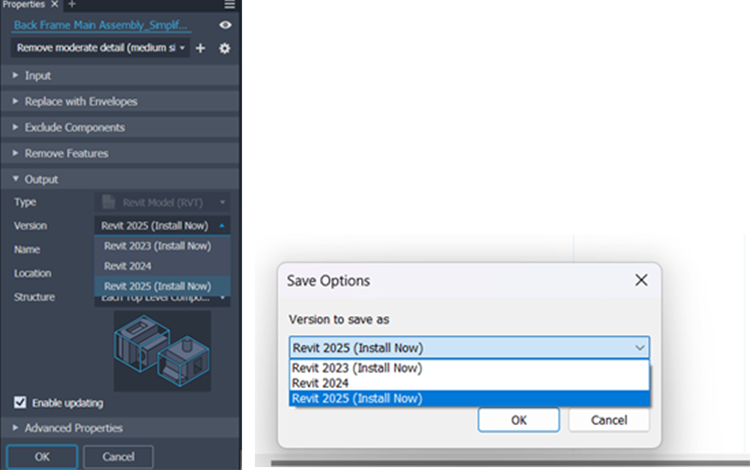
Task: Select Revit 2024 in Properties version list
Action: [x=162, y=266]
